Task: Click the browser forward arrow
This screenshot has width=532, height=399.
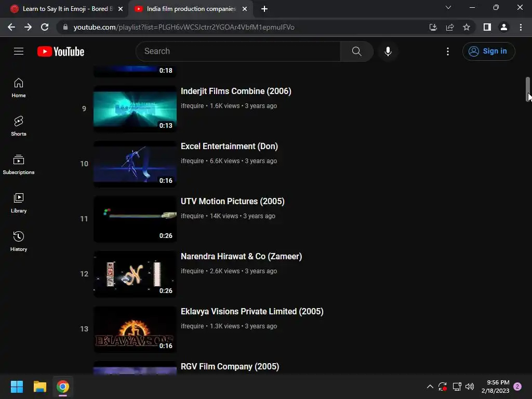Action: click(x=28, y=27)
